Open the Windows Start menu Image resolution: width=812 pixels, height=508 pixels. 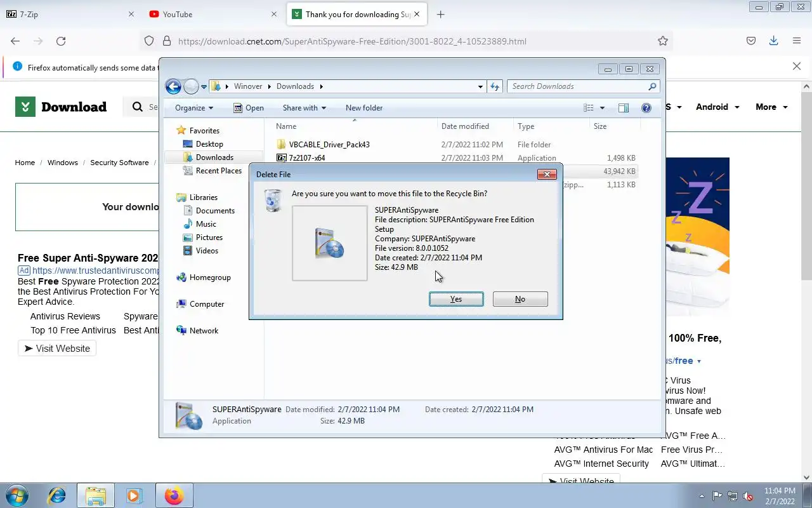tap(16, 495)
